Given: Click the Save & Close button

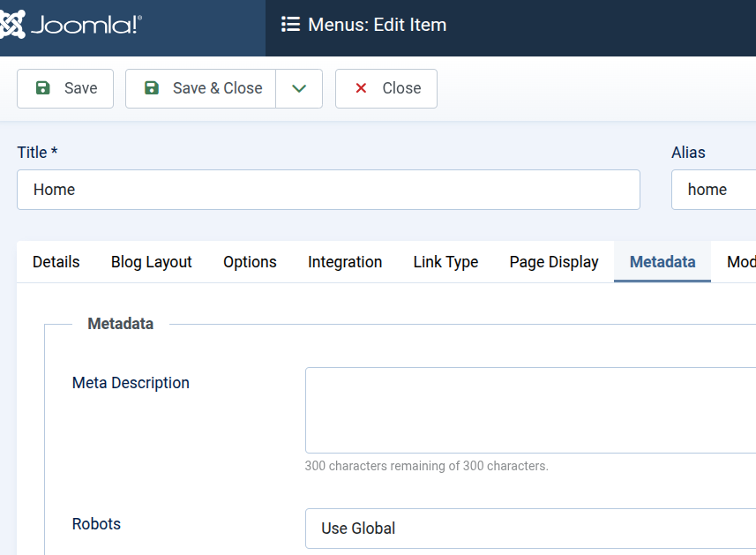Looking at the screenshot, I should coord(200,88).
